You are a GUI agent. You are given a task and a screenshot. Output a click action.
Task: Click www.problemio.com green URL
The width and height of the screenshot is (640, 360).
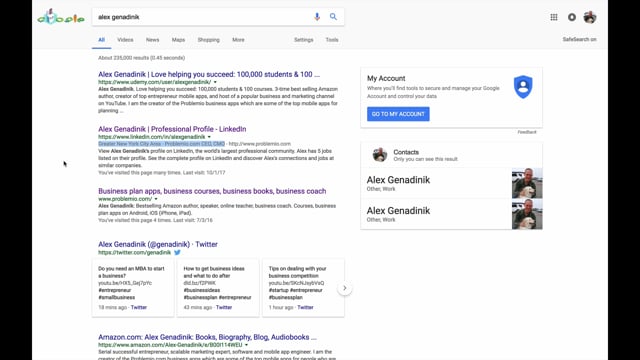[x=125, y=199]
